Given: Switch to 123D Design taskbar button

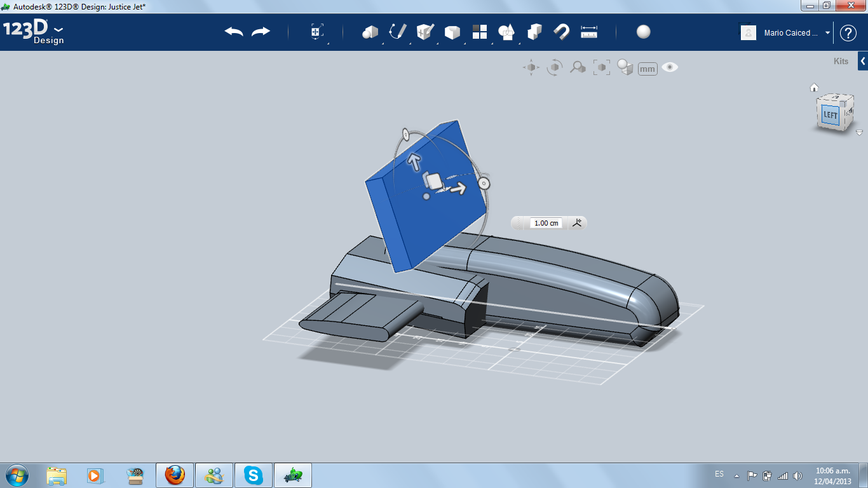Looking at the screenshot, I should [x=293, y=475].
